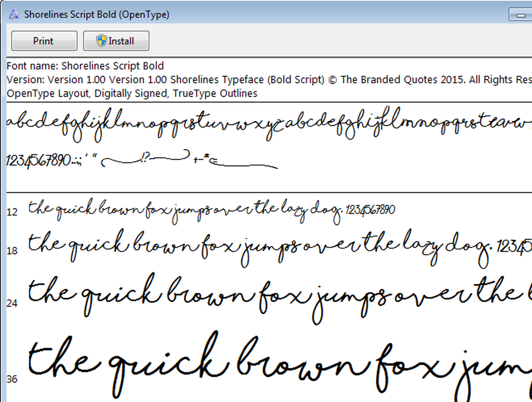Screen dimensions: 532x402
Task: Click the 'Font name: Shorelines Script Bold' text
Action: 85,65
